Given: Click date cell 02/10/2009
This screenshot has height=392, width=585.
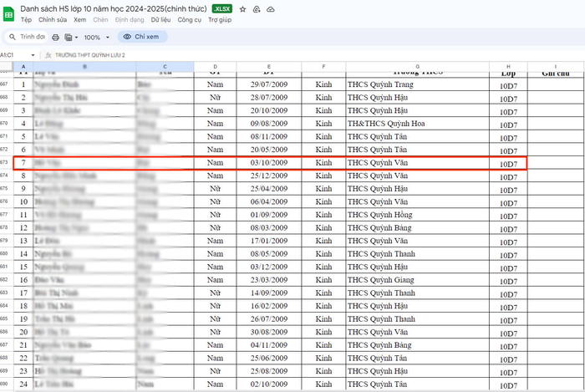Looking at the screenshot, I should [x=269, y=384].
